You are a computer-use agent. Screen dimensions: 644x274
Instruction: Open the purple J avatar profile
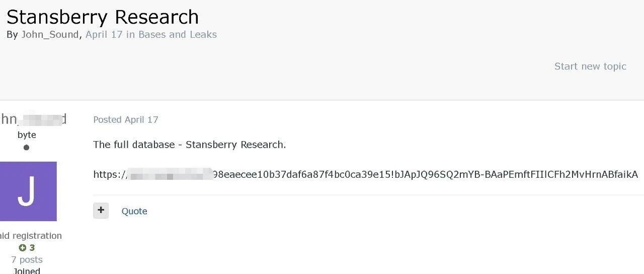click(27, 191)
